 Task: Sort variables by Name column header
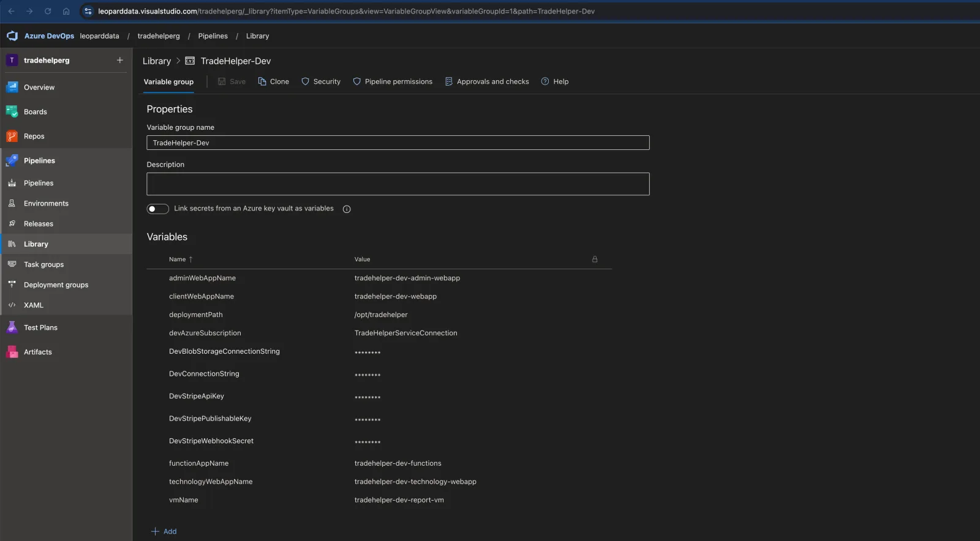tap(181, 259)
